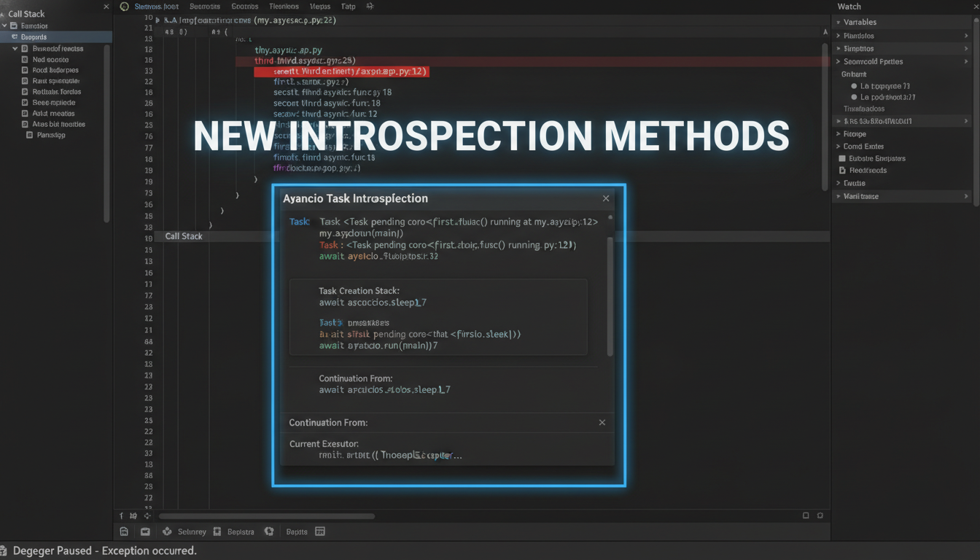The height and width of the screenshot is (560, 980).
Task: Click the status bar icon before 'Degeger Paused'
Action: 4,551
